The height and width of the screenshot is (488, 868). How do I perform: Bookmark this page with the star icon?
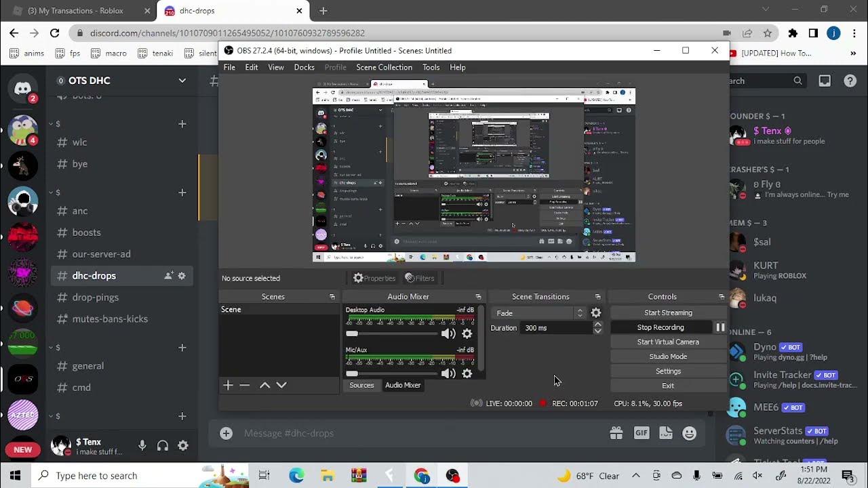tap(767, 33)
